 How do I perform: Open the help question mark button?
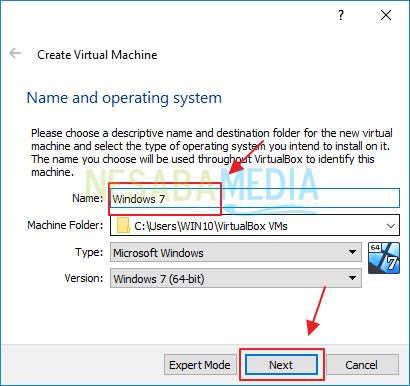[x=340, y=15]
